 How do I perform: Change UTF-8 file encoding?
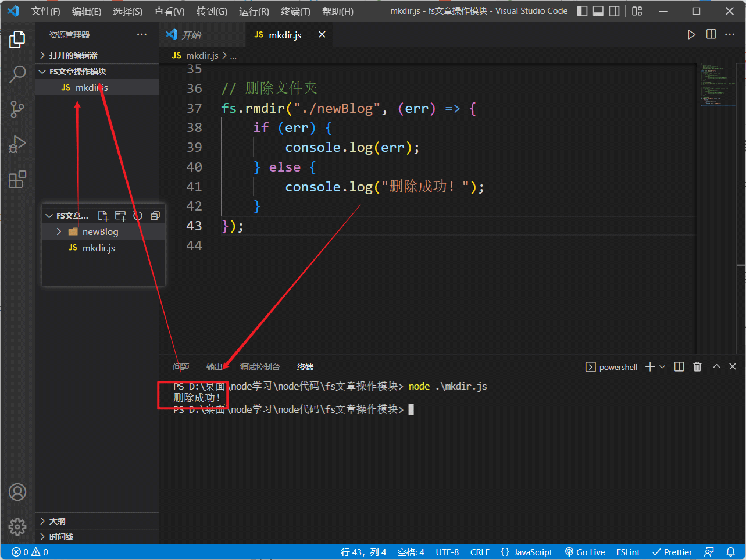click(x=447, y=552)
